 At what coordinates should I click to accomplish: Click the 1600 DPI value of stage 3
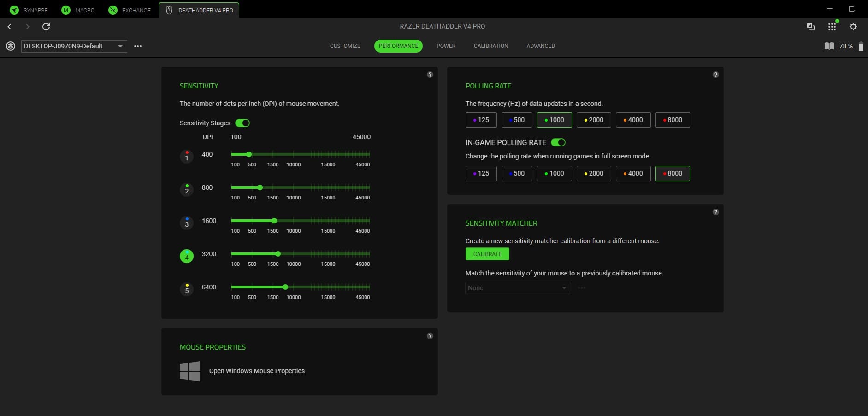tap(209, 221)
